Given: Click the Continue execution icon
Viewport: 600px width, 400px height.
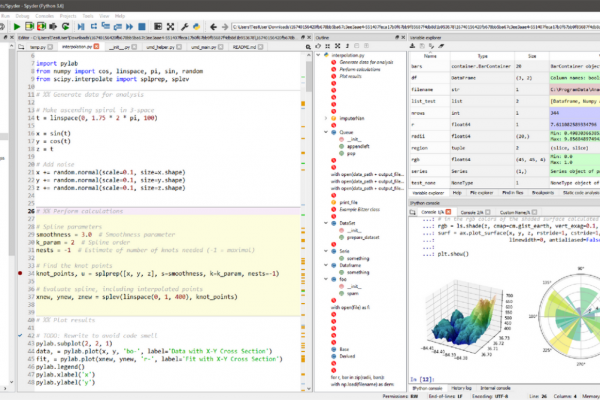Looking at the screenshot, I should pos(130,26).
